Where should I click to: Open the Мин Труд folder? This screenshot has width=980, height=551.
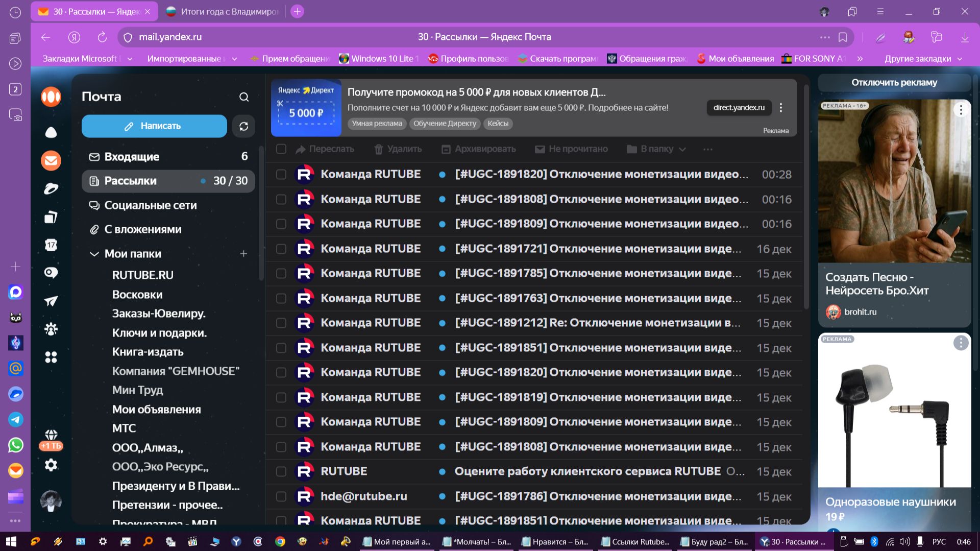point(137,390)
